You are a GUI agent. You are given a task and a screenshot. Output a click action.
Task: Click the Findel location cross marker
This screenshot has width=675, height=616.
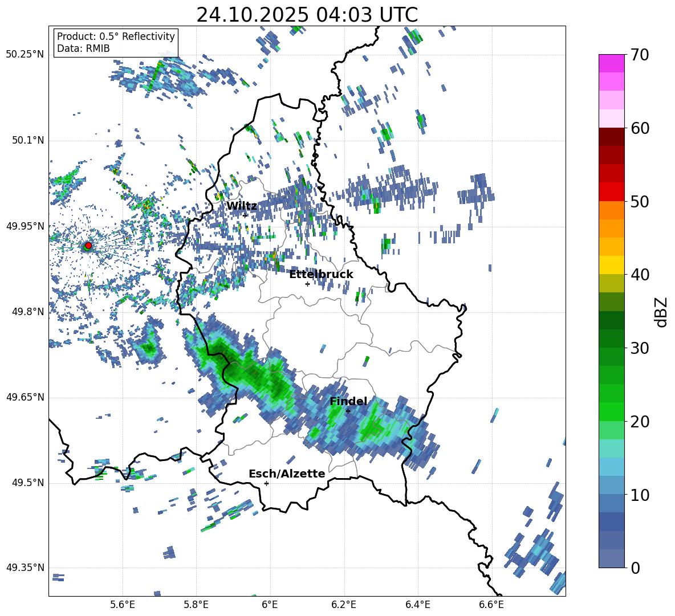[348, 411]
